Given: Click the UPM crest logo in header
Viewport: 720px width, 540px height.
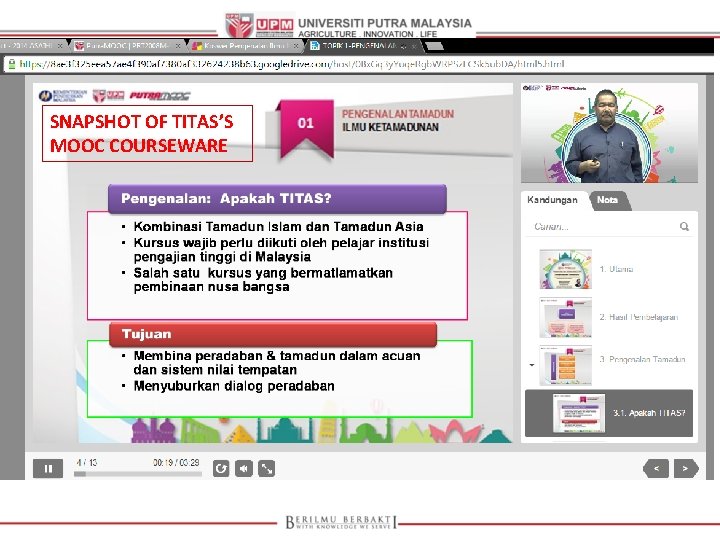Looking at the screenshot, I should coord(240,25).
